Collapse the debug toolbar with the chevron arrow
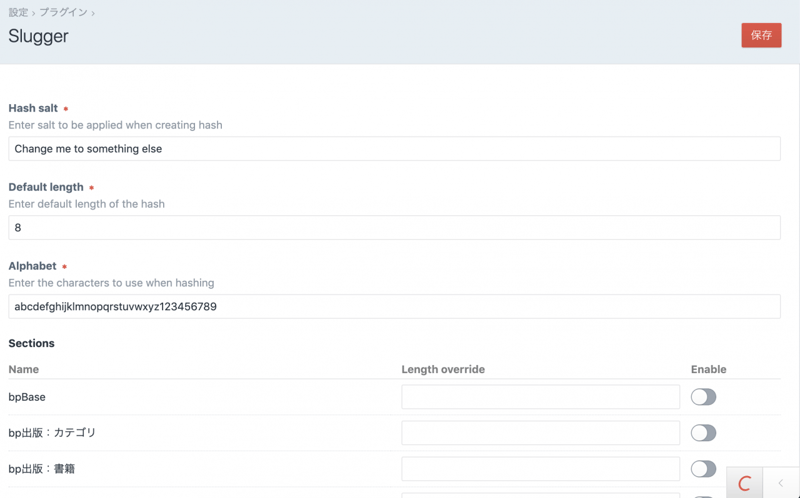This screenshot has width=800, height=498. (781, 484)
